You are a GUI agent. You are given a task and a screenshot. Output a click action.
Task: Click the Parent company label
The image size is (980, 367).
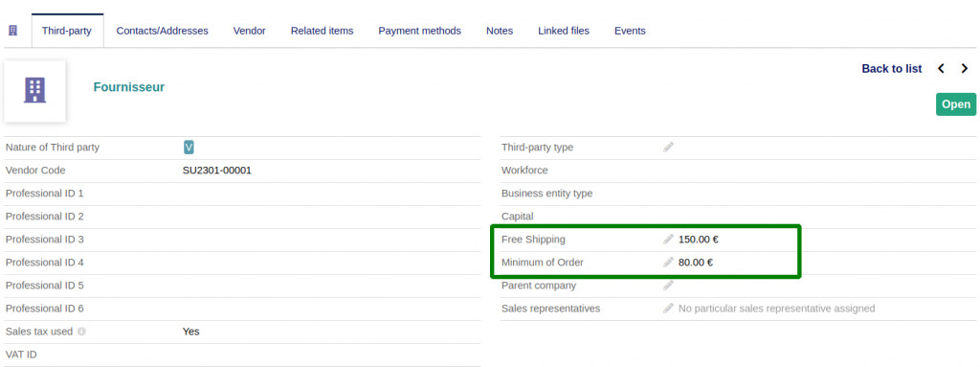coord(539,286)
